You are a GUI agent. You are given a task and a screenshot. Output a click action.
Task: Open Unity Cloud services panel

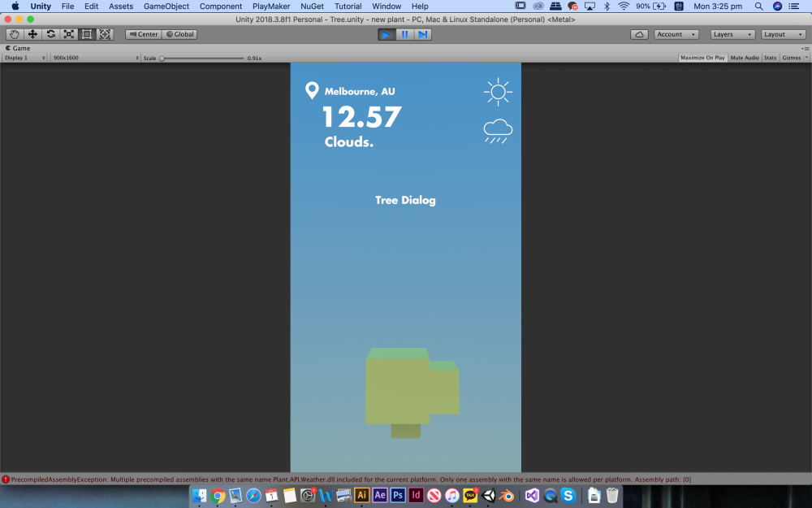(640, 34)
